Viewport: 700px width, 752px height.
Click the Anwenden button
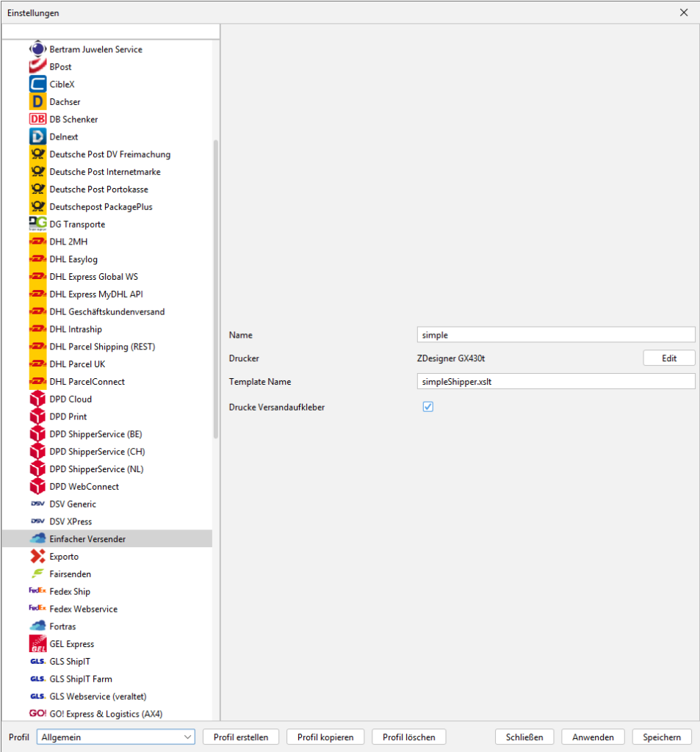click(x=593, y=737)
